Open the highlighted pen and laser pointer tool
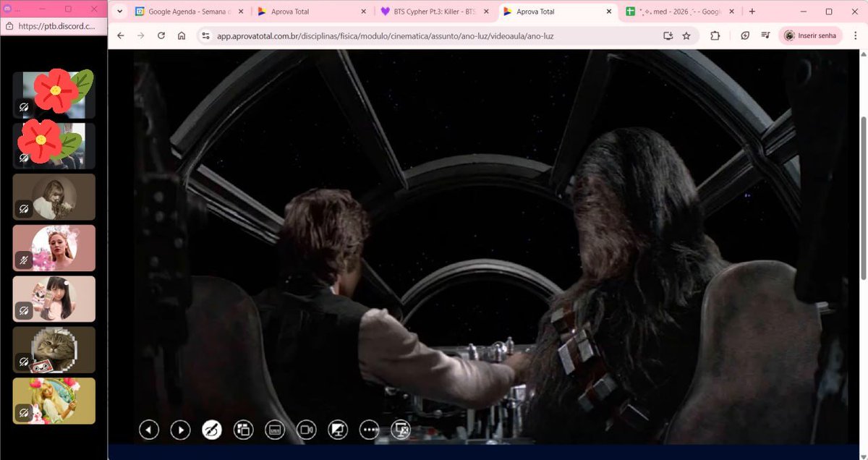 click(x=211, y=430)
